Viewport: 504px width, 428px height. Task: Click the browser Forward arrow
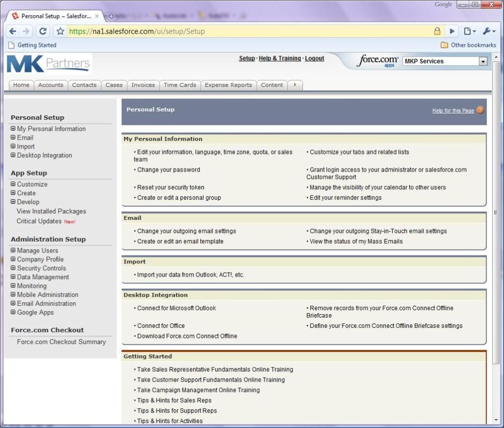click(x=26, y=31)
